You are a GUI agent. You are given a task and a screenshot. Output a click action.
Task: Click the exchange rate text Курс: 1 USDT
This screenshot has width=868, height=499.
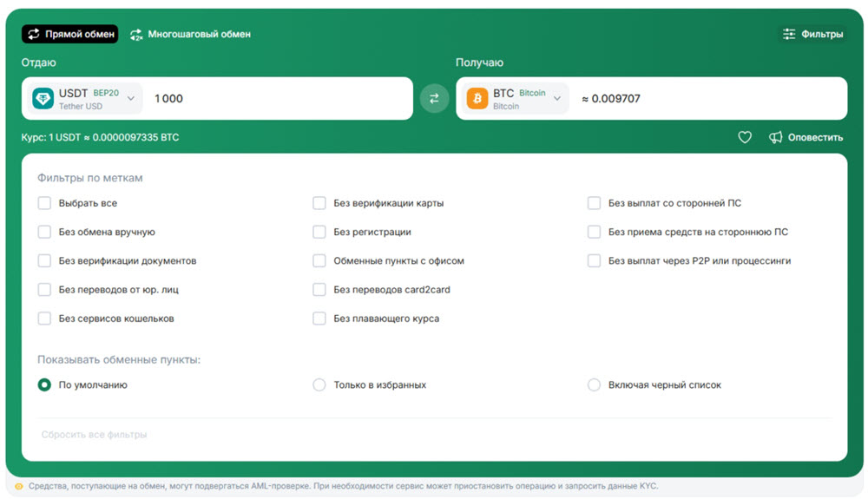click(100, 137)
